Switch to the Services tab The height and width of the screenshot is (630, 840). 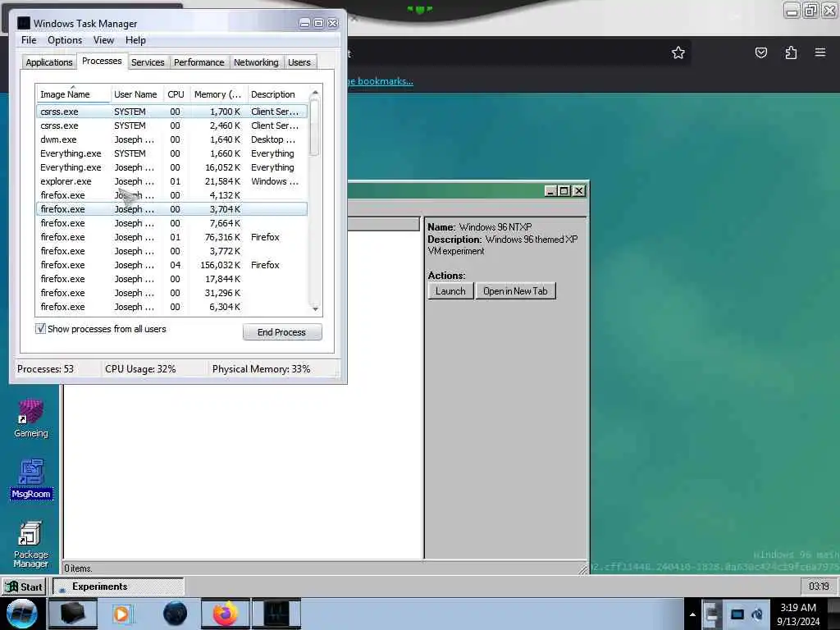coord(148,62)
